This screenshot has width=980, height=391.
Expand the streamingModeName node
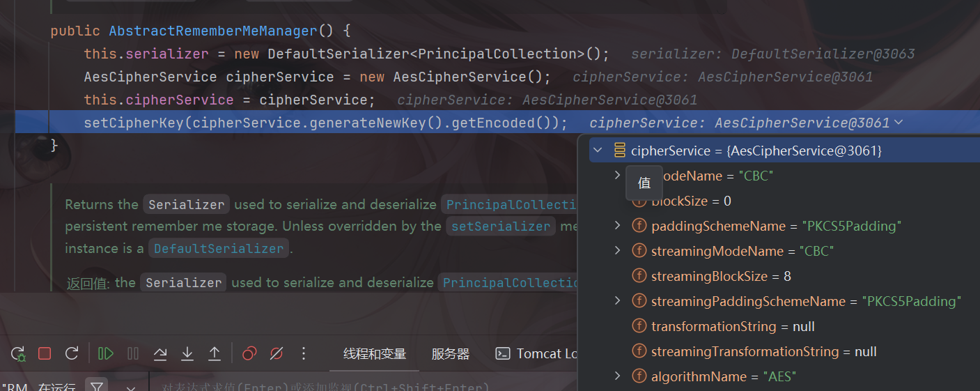[617, 250]
